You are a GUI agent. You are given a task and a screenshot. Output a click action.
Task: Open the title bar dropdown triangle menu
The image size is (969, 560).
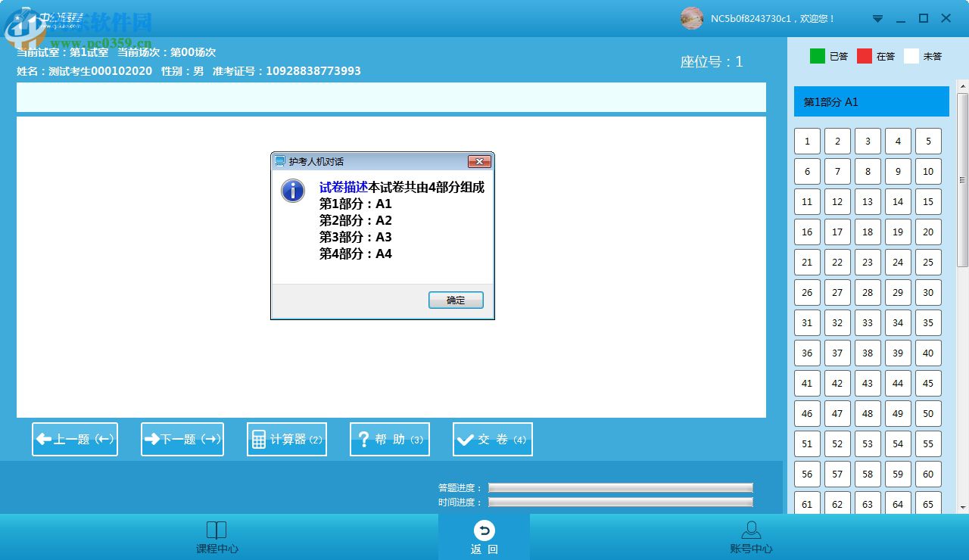(878, 19)
